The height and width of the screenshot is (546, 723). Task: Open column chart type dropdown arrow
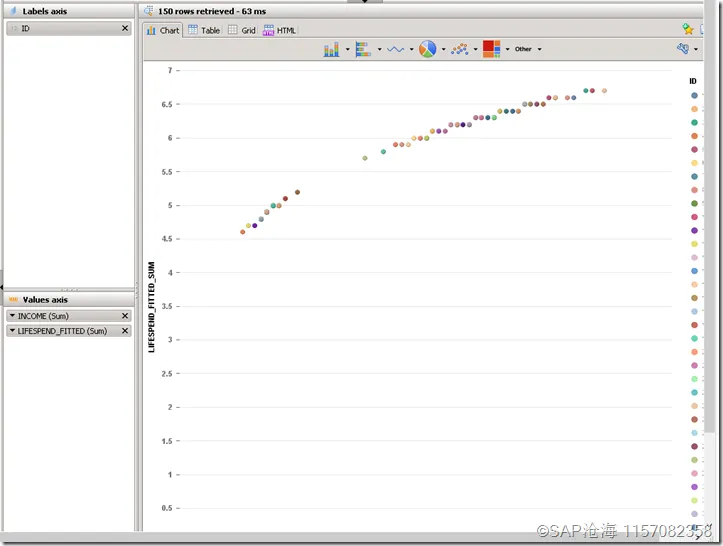tap(348, 49)
